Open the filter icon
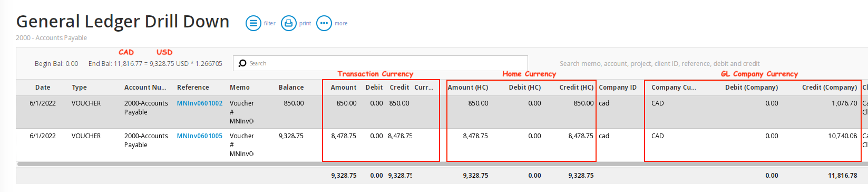Viewport: 868px width, 192px height. point(253,23)
